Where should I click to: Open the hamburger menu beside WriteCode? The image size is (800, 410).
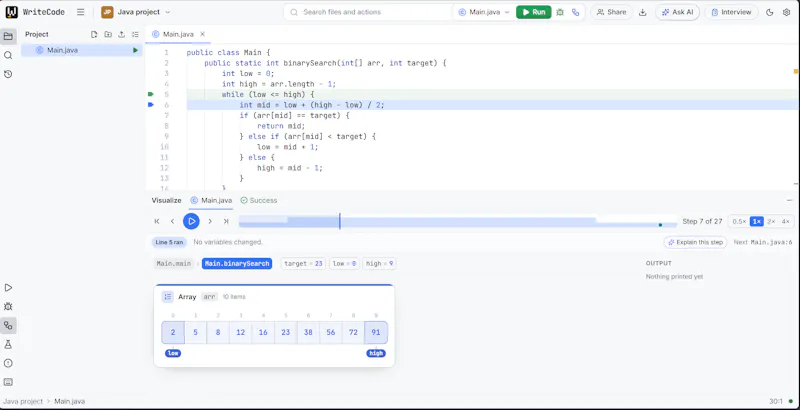(81, 12)
